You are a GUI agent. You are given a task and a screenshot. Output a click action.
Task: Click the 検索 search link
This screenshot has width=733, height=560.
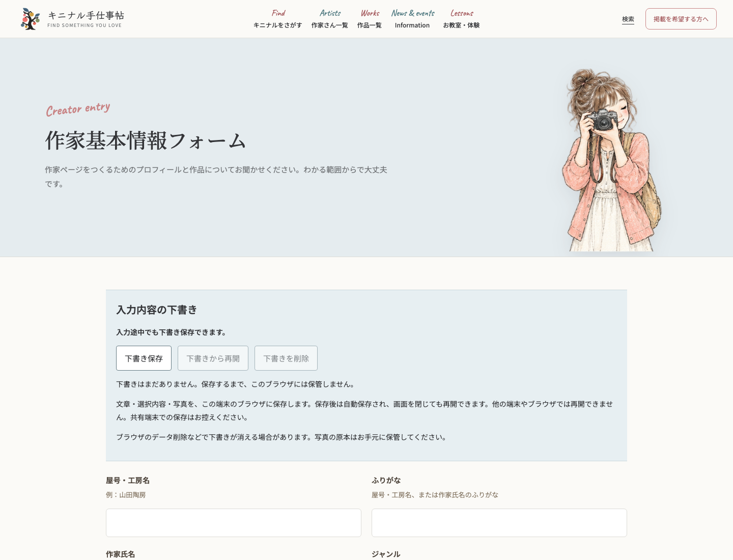(628, 19)
